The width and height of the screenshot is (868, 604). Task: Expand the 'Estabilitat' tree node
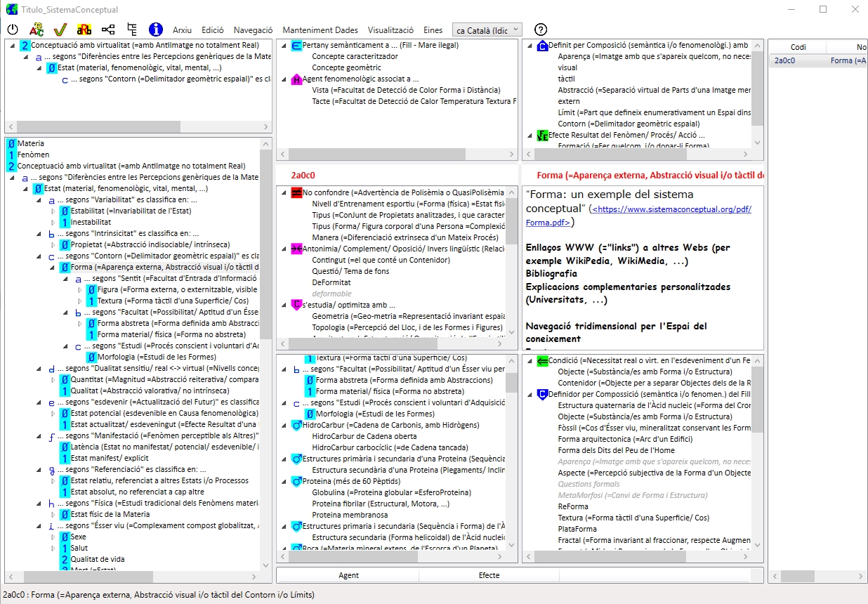tap(53, 211)
